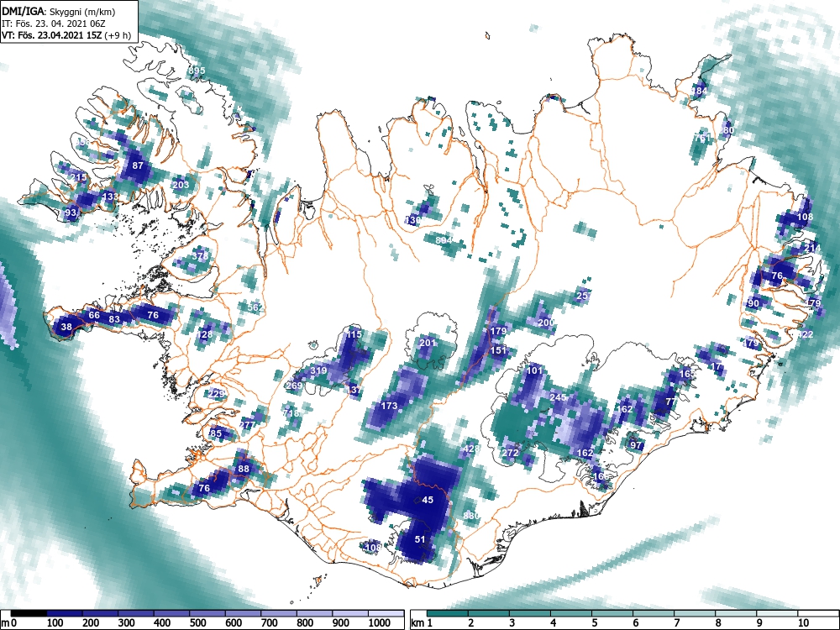Click the '272' value on the map
The image size is (840, 630).
point(510,453)
